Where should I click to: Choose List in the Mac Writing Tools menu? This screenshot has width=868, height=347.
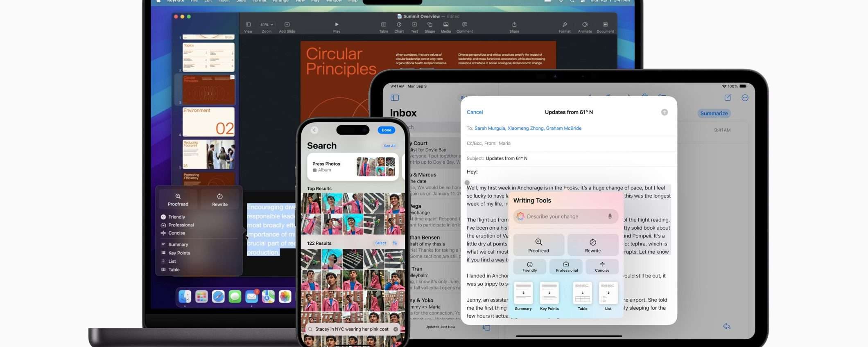(168, 261)
